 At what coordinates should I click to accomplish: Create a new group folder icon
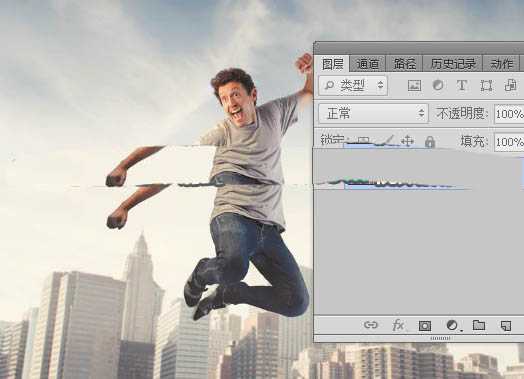tap(479, 325)
